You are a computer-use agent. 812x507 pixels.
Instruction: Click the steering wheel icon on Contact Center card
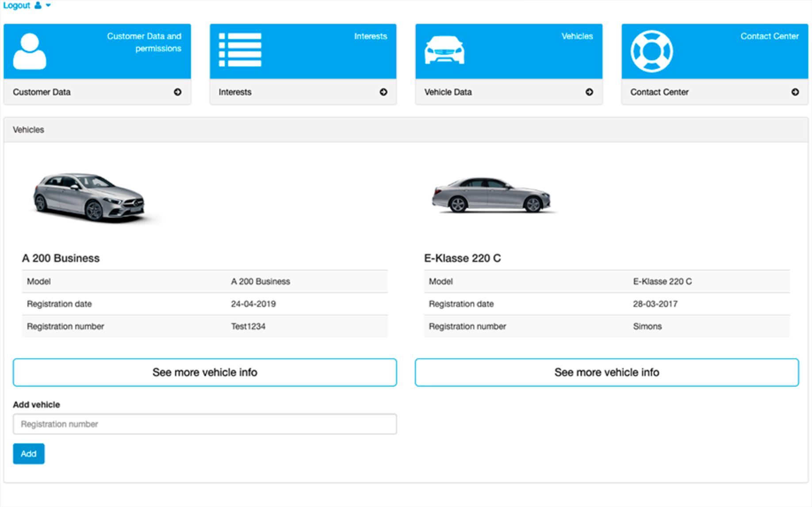[x=651, y=50]
